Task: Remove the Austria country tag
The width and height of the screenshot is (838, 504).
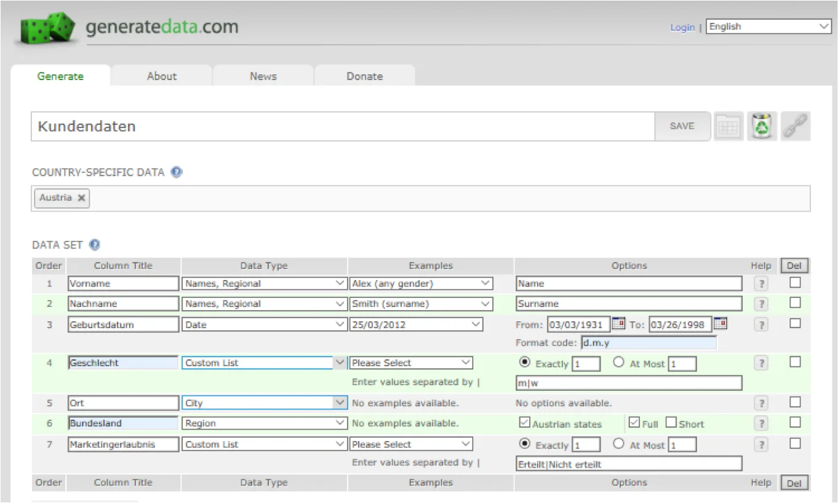Action: pyautogui.click(x=81, y=198)
